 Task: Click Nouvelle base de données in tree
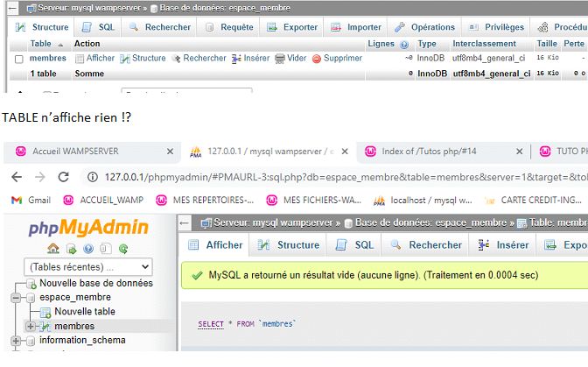(x=96, y=283)
